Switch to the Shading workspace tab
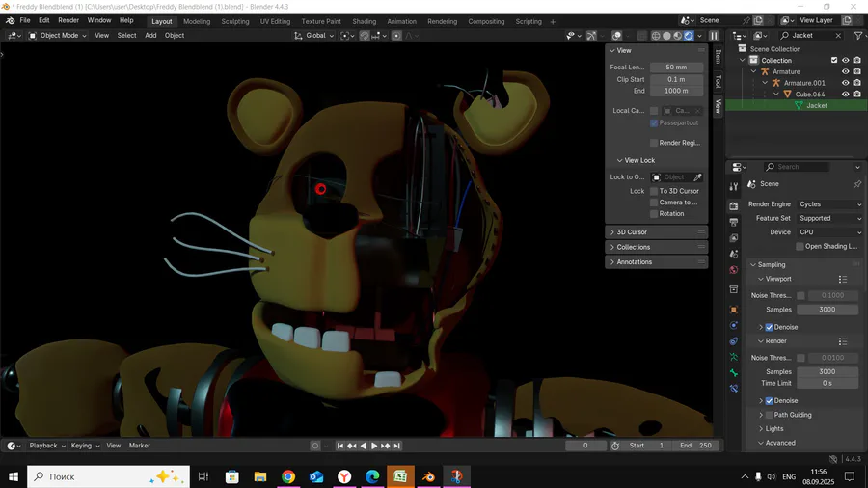 coord(364,21)
